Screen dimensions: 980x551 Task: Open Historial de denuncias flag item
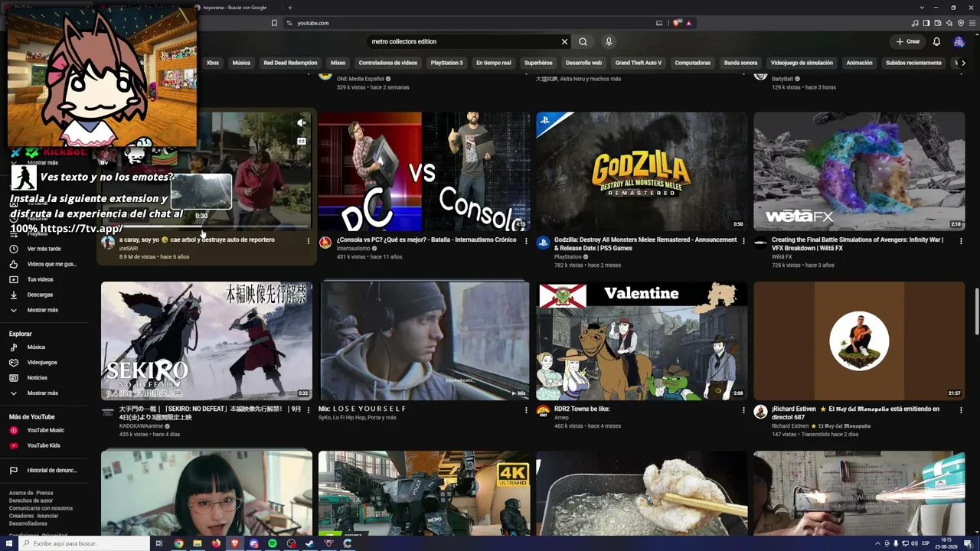[52, 470]
